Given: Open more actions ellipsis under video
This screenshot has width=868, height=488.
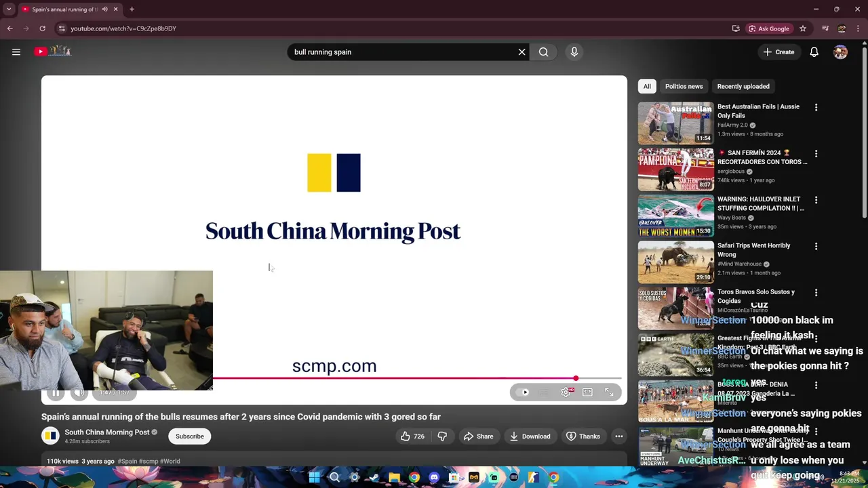Looking at the screenshot, I should tap(619, 436).
